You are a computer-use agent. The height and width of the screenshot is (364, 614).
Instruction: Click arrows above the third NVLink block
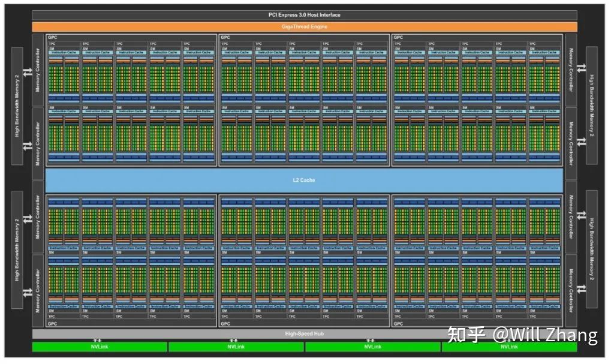click(371, 339)
